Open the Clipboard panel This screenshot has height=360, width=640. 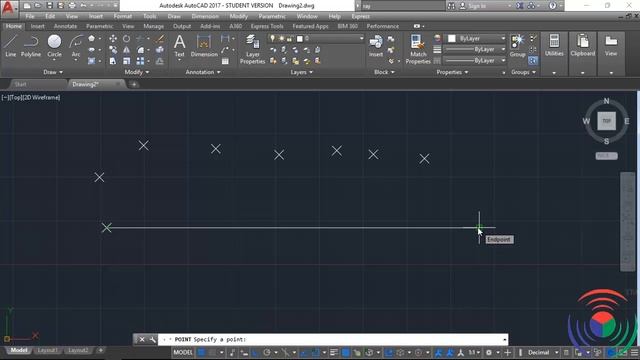582,45
